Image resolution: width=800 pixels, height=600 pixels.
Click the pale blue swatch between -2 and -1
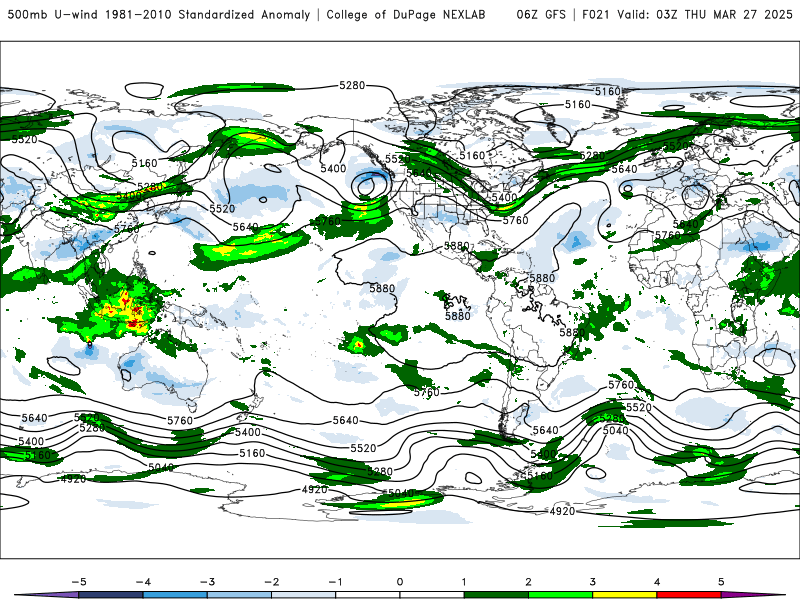click(304, 595)
